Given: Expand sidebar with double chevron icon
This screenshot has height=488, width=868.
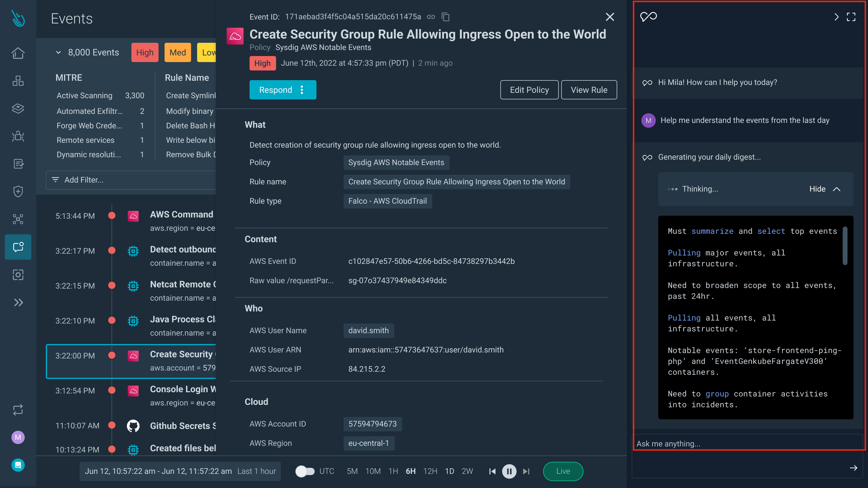Looking at the screenshot, I should [x=18, y=302].
